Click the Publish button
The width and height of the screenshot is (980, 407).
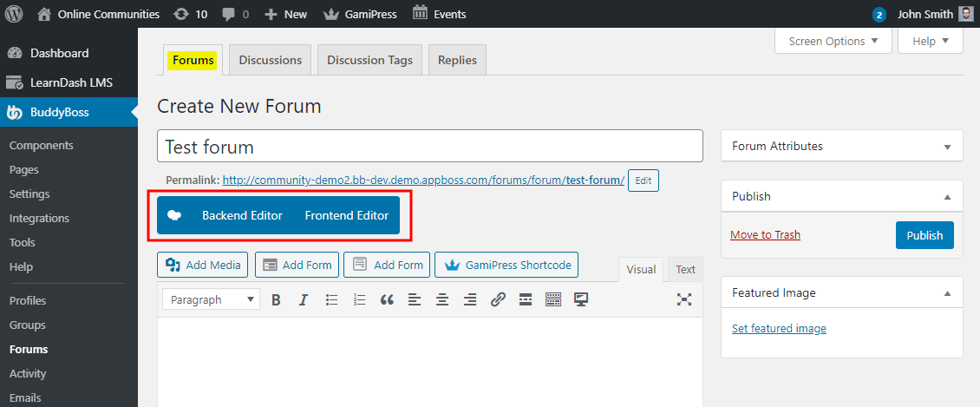[924, 235]
